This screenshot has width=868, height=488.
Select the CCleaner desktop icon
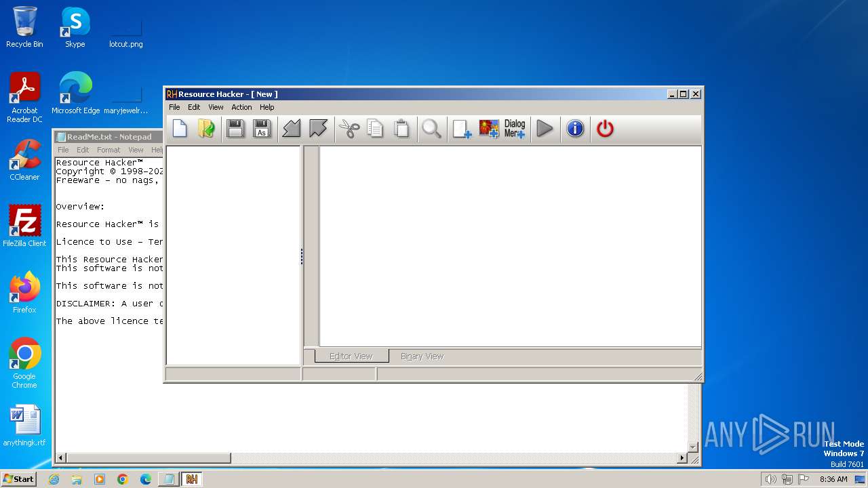(24, 160)
